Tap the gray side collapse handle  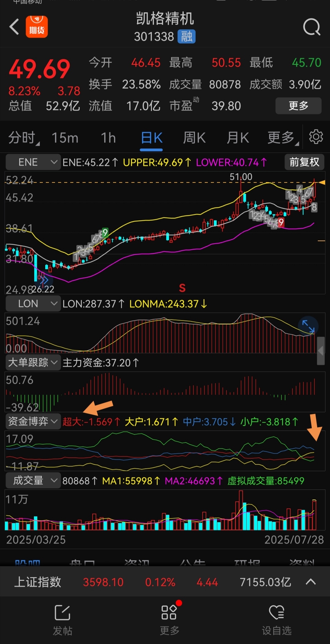[321, 351]
